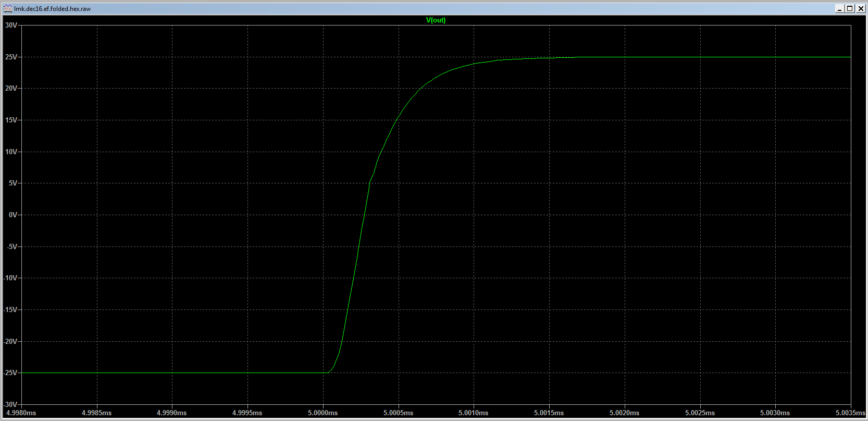Click the 4.9980ms time axis label
Viewport: 868px width, 421px height.
coord(21,413)
